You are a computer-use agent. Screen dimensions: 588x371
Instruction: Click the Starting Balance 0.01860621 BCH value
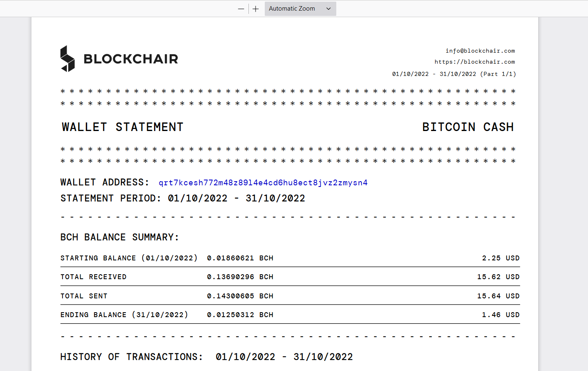pos(240,258)
